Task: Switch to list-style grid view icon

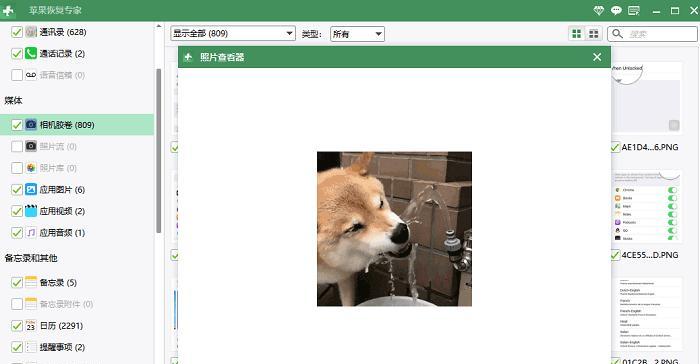Action: [594, 33]
